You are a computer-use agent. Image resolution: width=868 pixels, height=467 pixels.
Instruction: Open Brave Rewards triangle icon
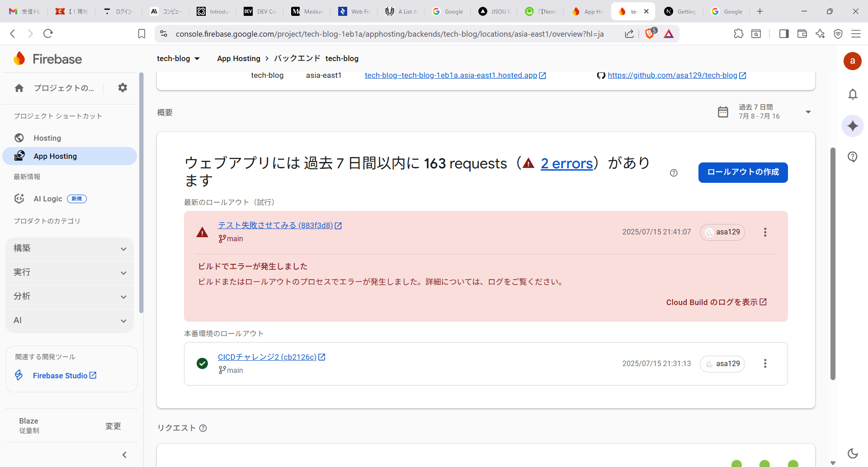tap(669, 34)
